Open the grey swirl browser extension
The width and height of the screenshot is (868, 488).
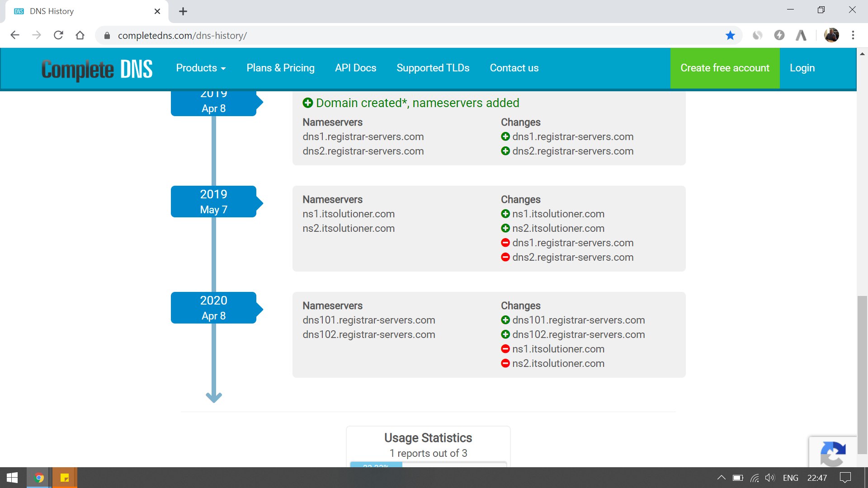(757, 35)
